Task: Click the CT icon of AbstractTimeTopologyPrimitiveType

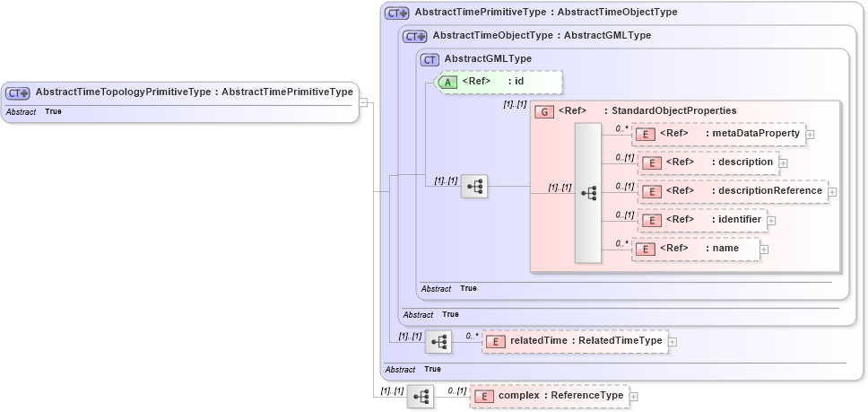Action: 18,93
